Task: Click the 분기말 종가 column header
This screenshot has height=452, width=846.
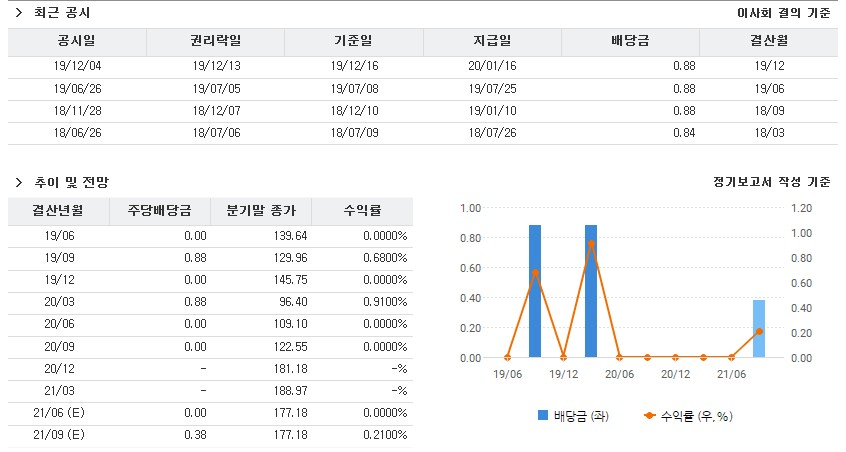Action: pos(261,211)
